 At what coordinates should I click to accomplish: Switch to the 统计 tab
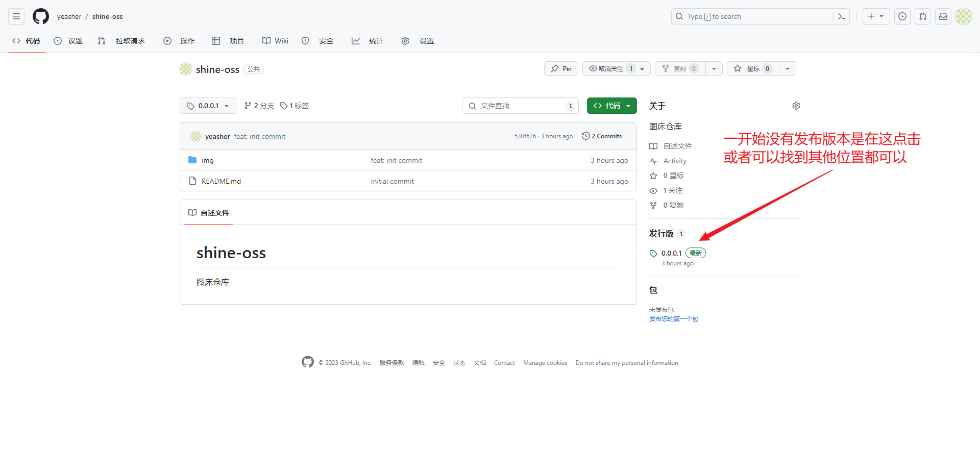(x=367, y=41)
